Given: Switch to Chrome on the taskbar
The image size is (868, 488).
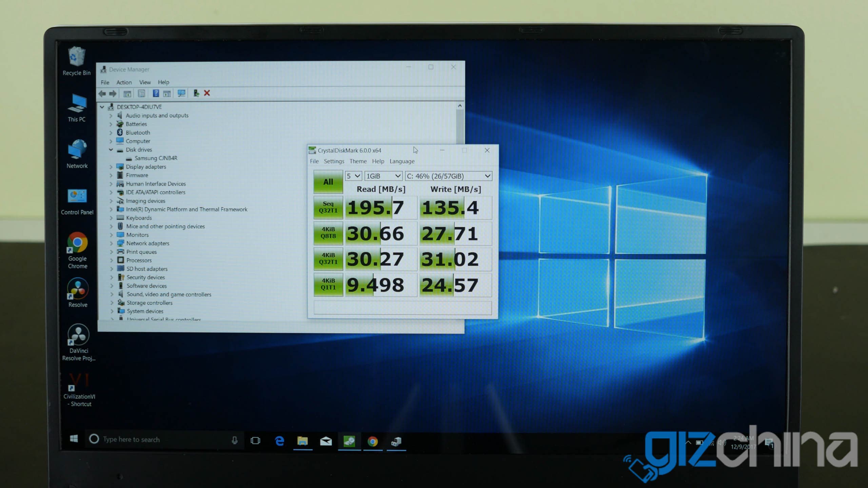Looking at the screenshot, I should tap(373, 441).
